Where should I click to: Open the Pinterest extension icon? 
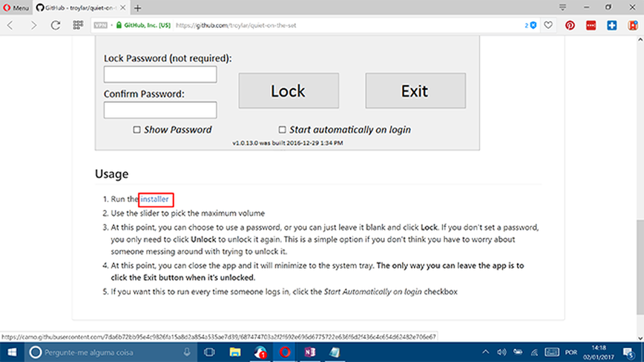[x=570, y=25]
